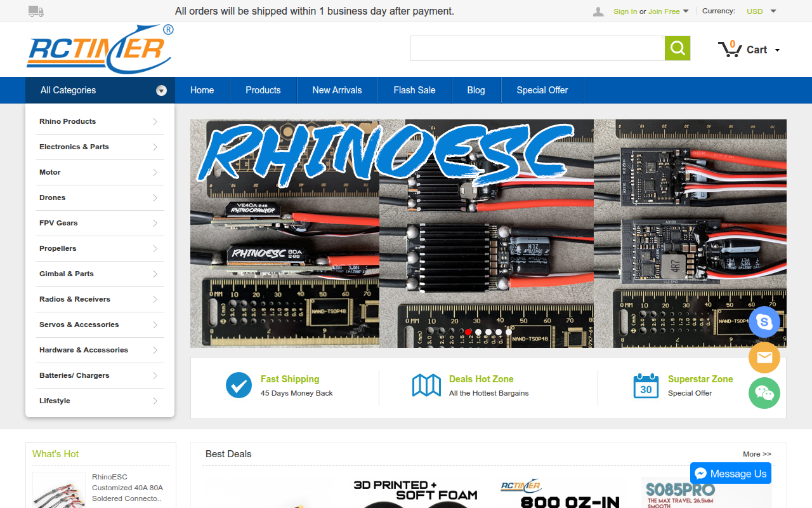Image resolution: width=812 pixels, height=508 pixels.
Task: Click the delivery truck icon
Action: point(36,11)
